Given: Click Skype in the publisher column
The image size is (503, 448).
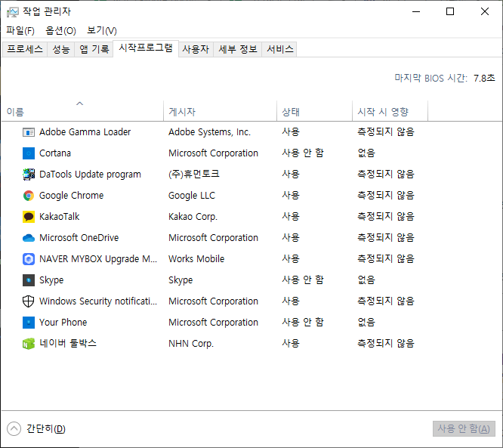Looking at the screenshot, I should [181, 280].
